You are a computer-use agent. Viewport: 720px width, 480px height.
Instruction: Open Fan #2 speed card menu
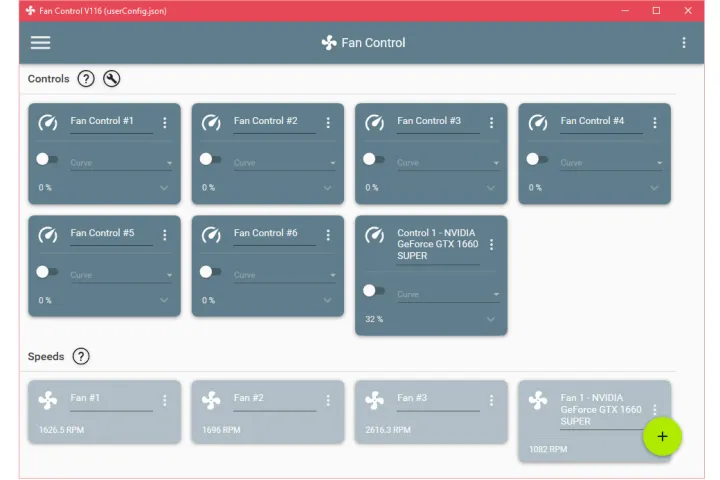point(328,400)
